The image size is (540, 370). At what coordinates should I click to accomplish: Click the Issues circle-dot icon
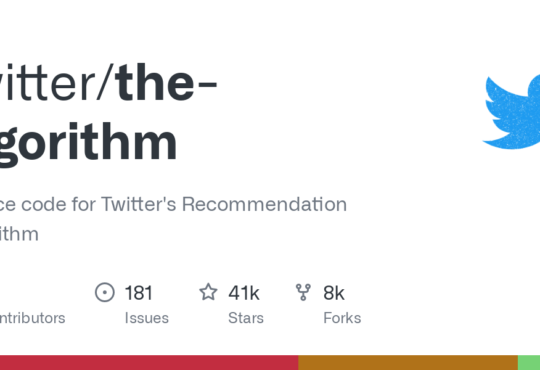[x=105, y=292]
